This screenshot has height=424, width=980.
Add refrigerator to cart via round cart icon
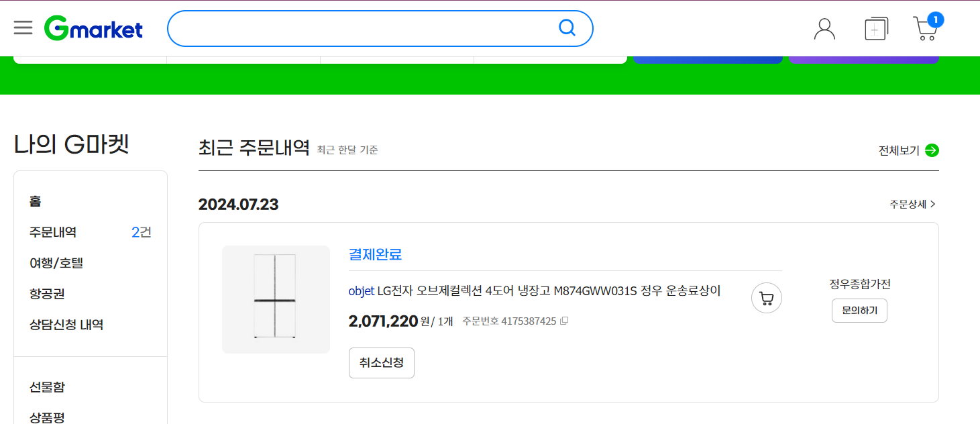pos(767,298)
